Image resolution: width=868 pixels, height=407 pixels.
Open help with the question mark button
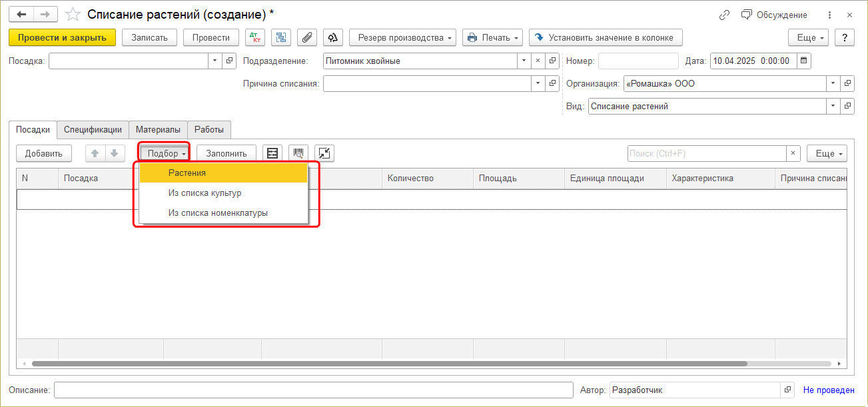(844, 38)
